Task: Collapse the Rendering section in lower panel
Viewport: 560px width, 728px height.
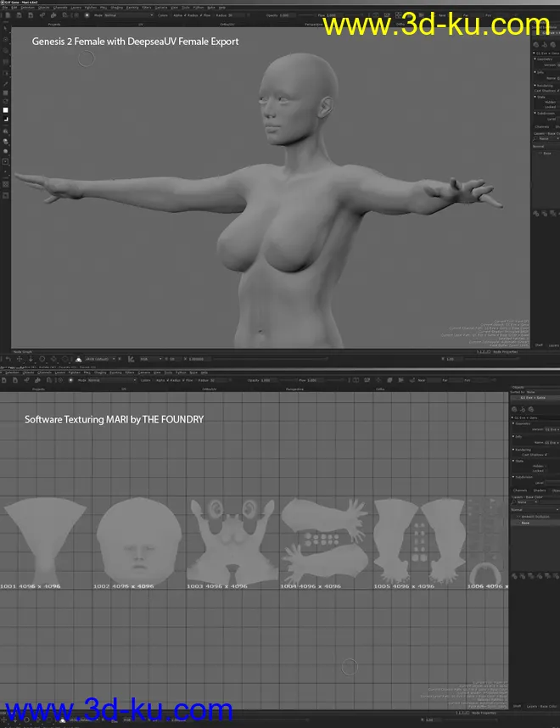Action: tap(512, 450)
